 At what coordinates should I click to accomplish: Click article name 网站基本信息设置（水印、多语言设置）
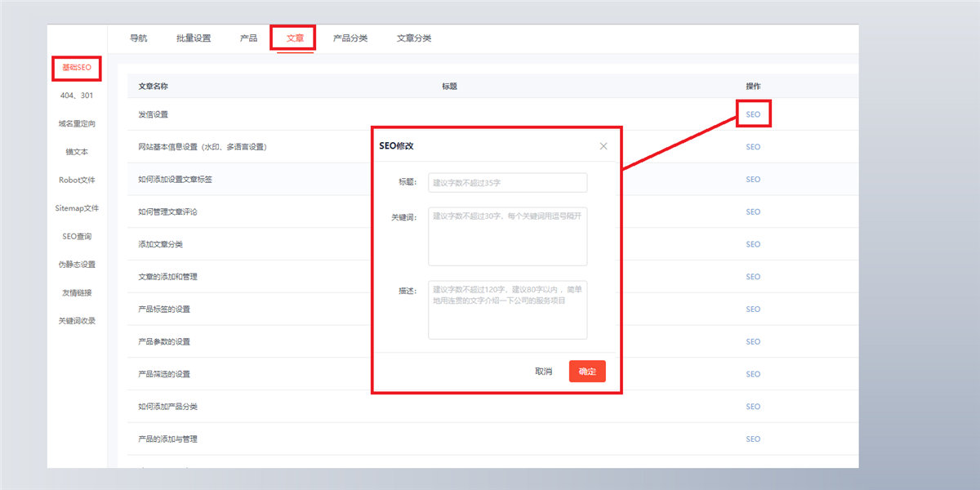click(203, 147)
